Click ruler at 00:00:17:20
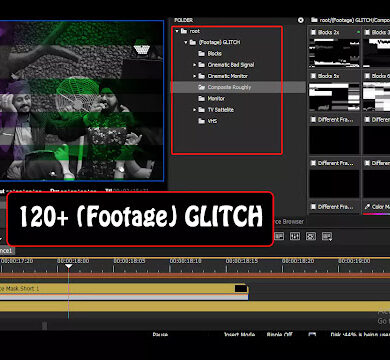 16,261
